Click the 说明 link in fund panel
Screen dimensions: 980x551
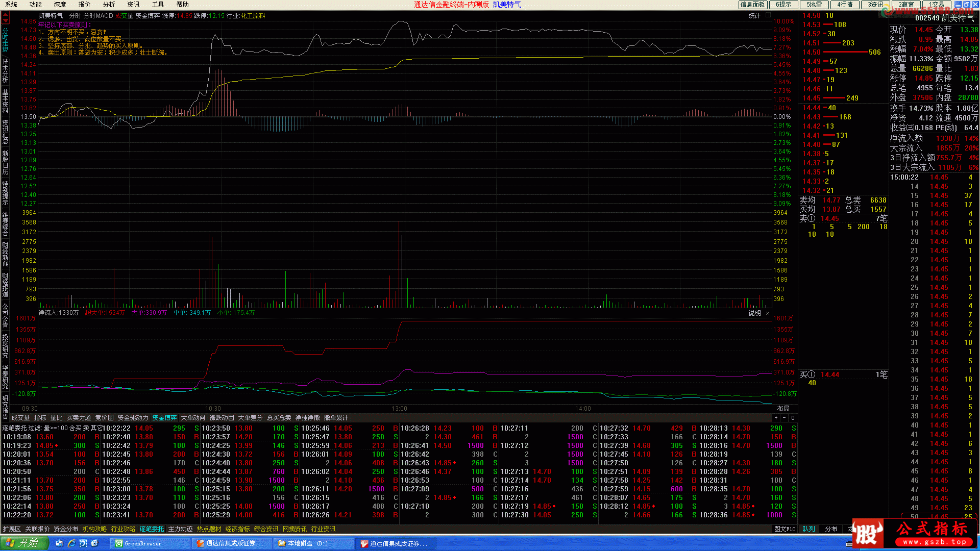[x=754, y=313]
